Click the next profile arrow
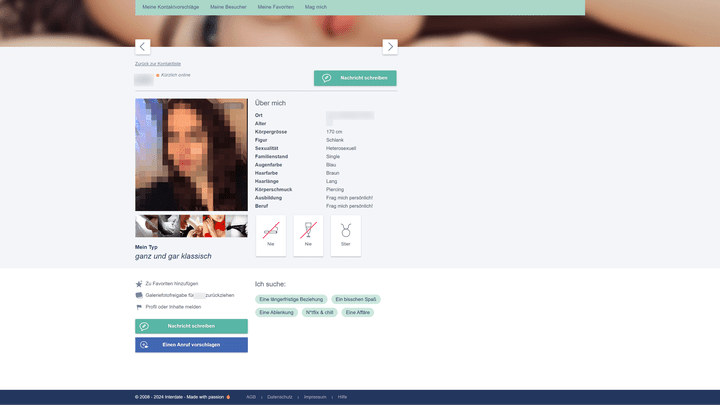This screenshot has height=405, width=720. (x=390, y=47)
